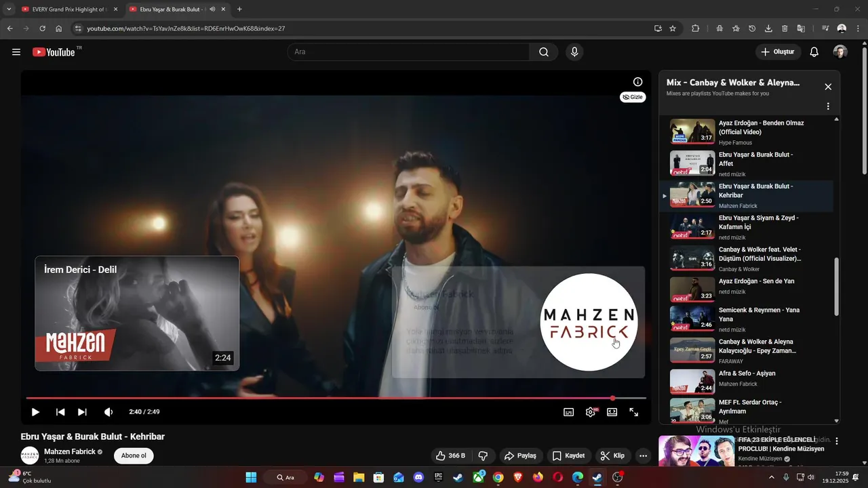Share the video via Paylaş

520,455
